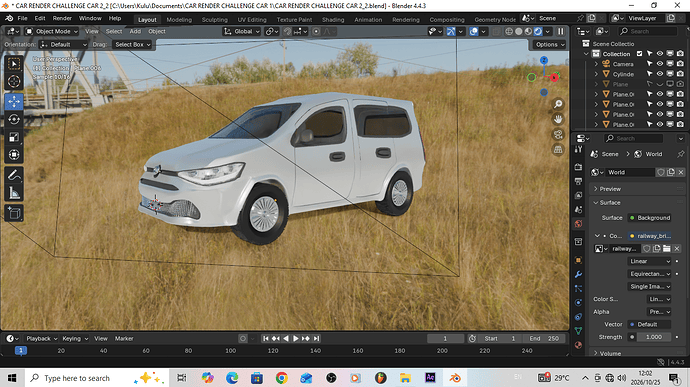Hide the Camera object with eye icon
The height and width of the screenshot is (387, 690).
point(660,64)
